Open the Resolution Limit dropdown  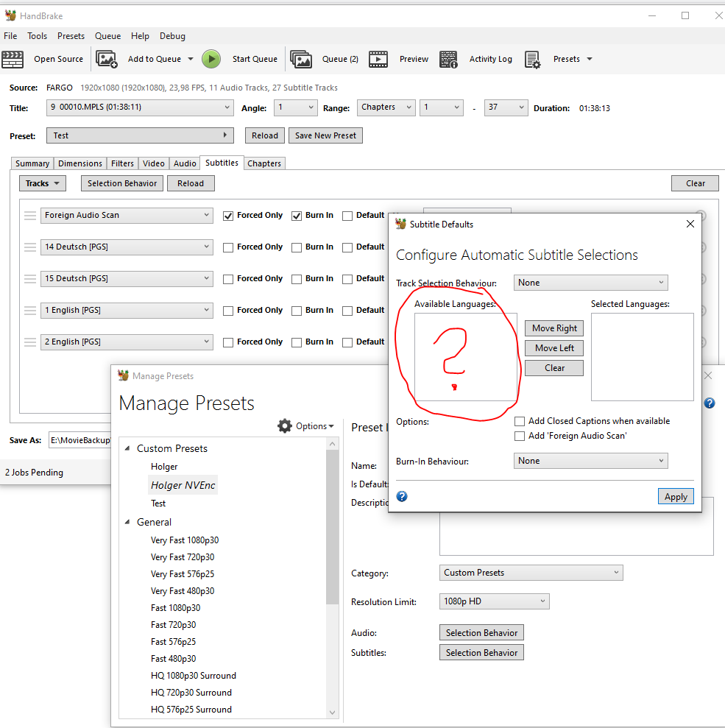(x=494, y=601)
